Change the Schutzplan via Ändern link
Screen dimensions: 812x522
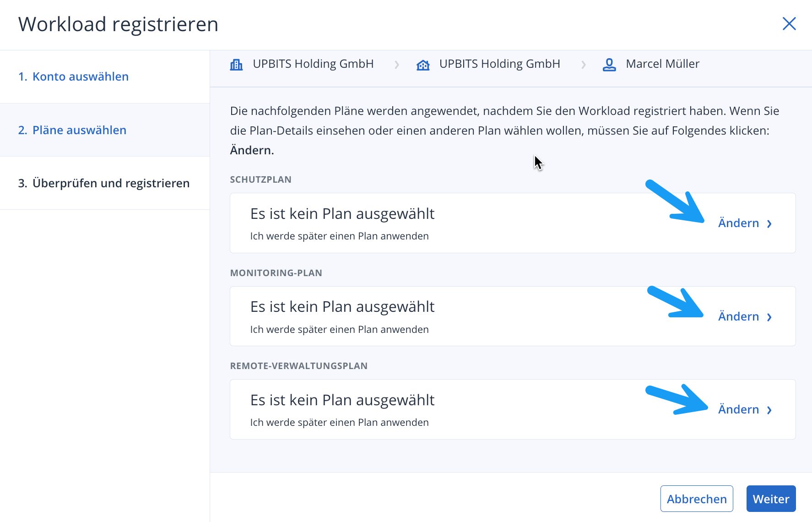tap(738, 223)
